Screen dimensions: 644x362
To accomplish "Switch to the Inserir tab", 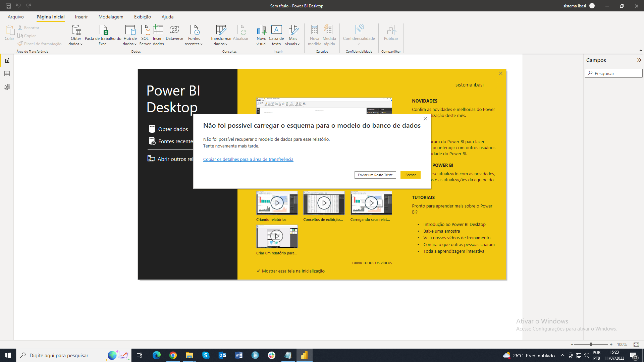I will (81, 17).
